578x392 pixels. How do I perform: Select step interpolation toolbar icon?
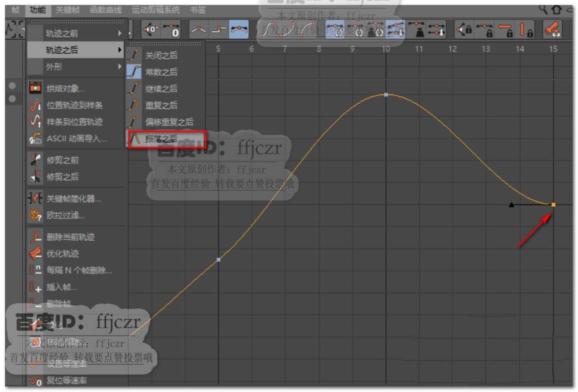[x=218, y=29]
